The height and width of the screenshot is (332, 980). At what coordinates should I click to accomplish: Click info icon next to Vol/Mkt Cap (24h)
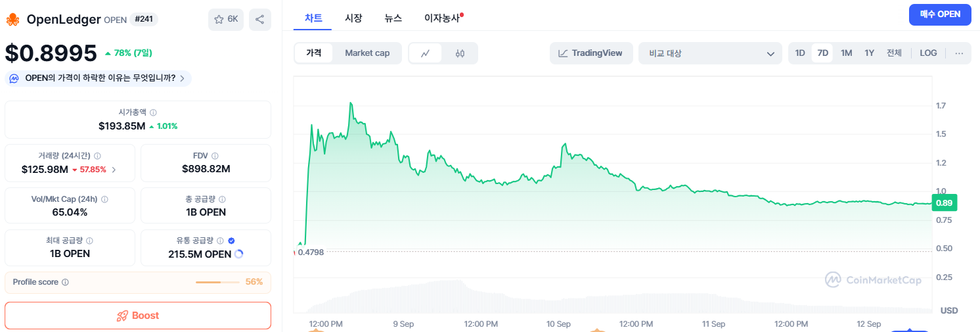104,199
